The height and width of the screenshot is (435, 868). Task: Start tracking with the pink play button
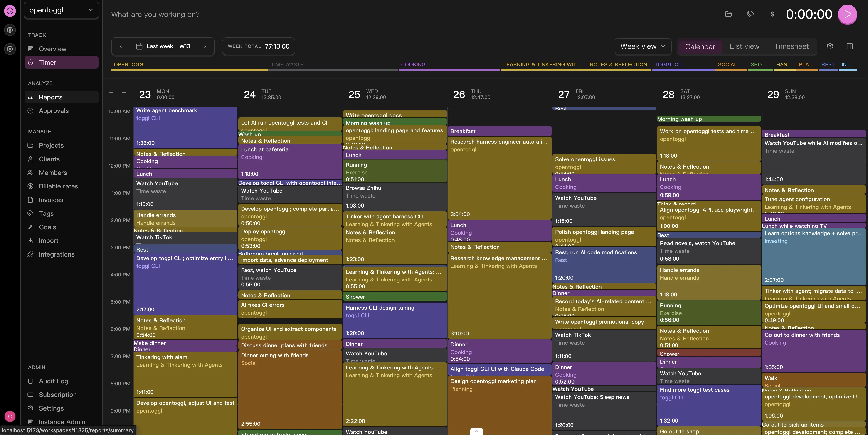848,15
